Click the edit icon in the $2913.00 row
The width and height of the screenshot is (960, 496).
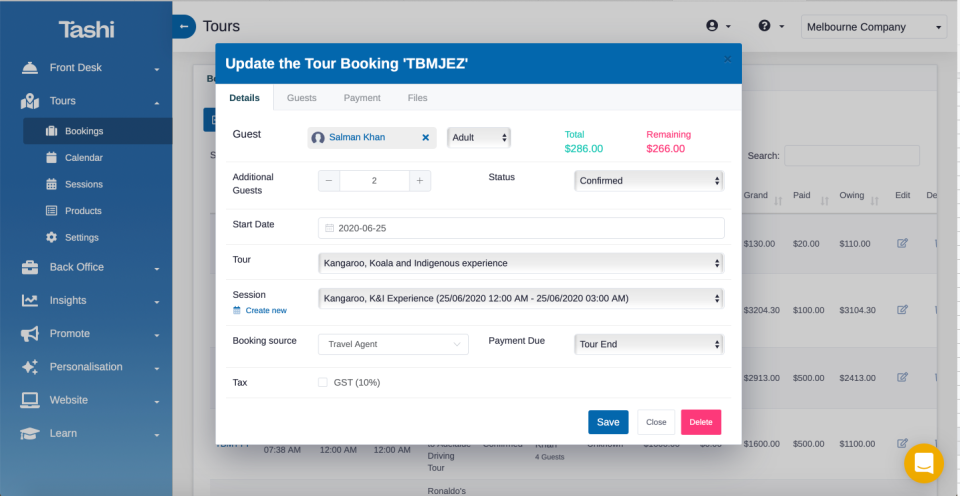(902, 377)
